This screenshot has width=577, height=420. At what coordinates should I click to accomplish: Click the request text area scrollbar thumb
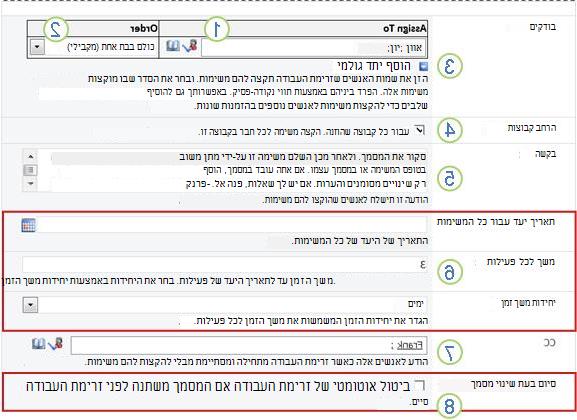point(31,170)
